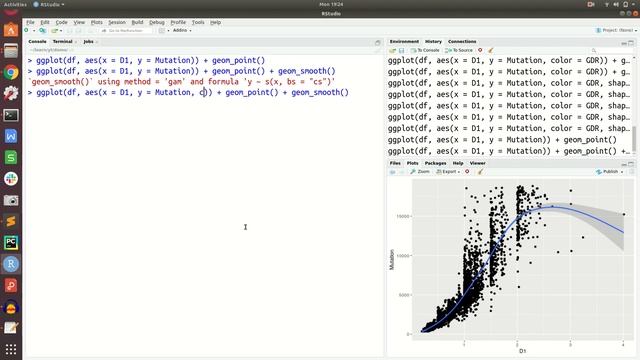Image resolution: width=640 pixels, height=360 pixels.
Task: Select first history entry with color = GDR
Action: pos(509,60)
